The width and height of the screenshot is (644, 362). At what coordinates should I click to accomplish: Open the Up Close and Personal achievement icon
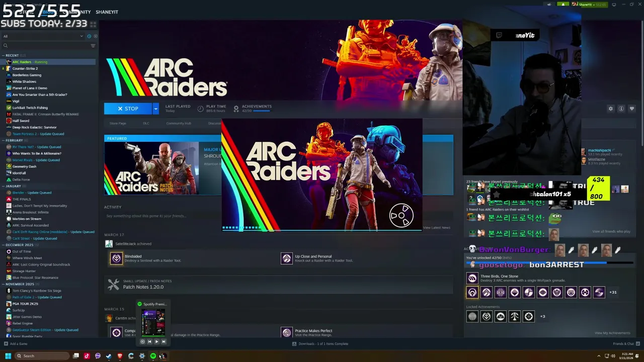click(x=287, y=258)
